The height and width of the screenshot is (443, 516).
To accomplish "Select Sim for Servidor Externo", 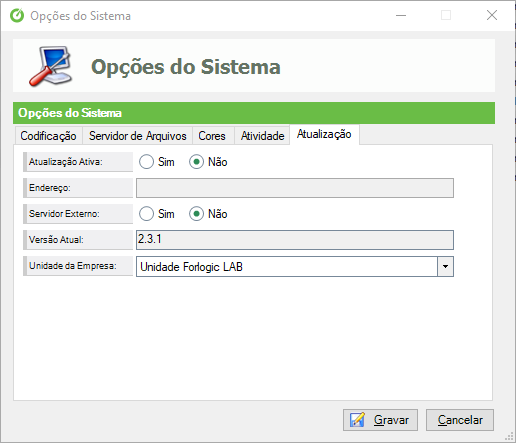I will 146,214.
